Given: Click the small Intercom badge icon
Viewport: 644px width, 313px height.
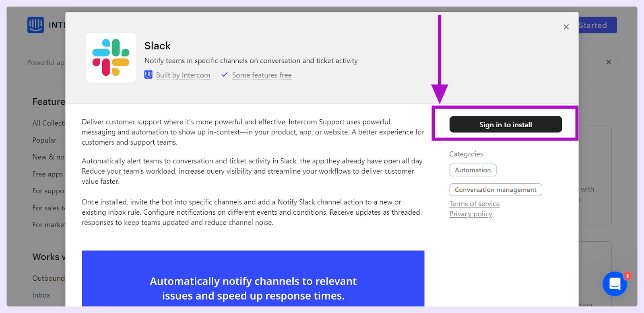Looking at the screenshot, I should click(x=149, y=75).
